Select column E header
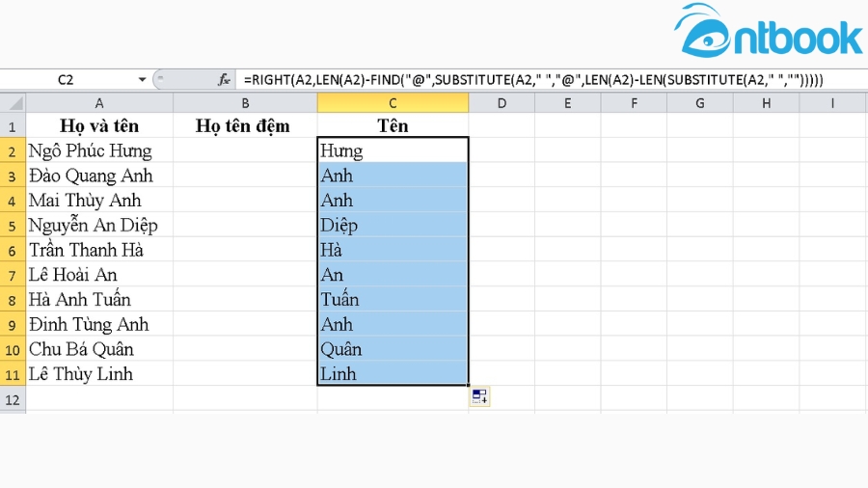868x488 pixels. 567,103
